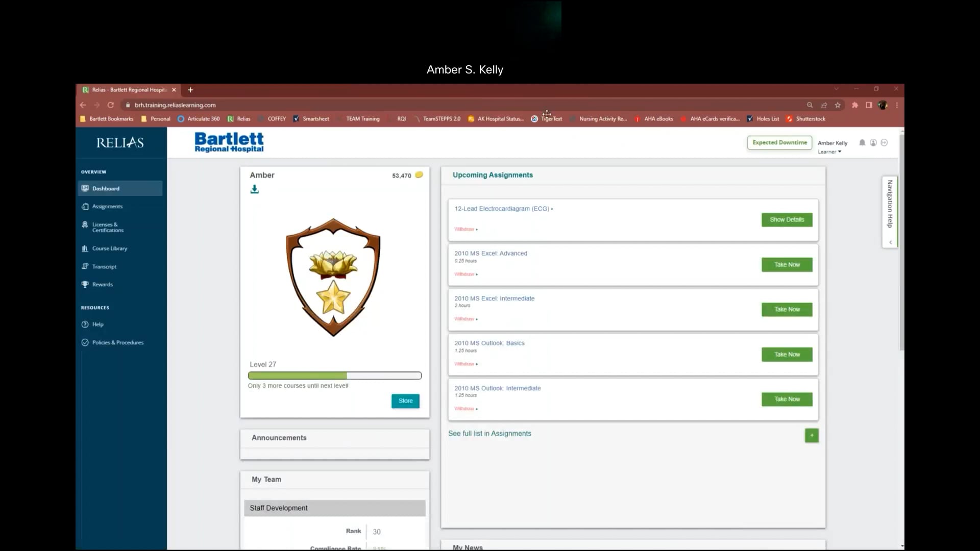Click the Level 27 progress bar

tap(335, 375)
